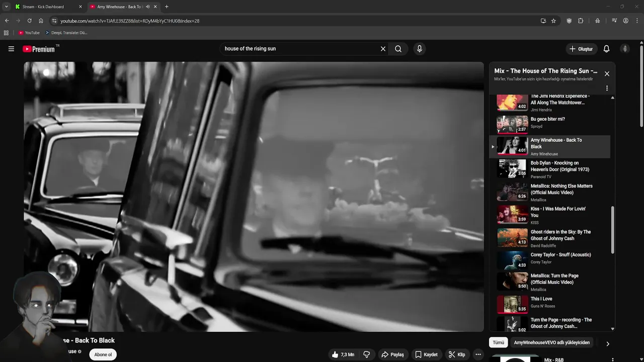The height and width of the screenshot is (362, 644).
Task: Go to the browser home page
Action: coord(41,21)
